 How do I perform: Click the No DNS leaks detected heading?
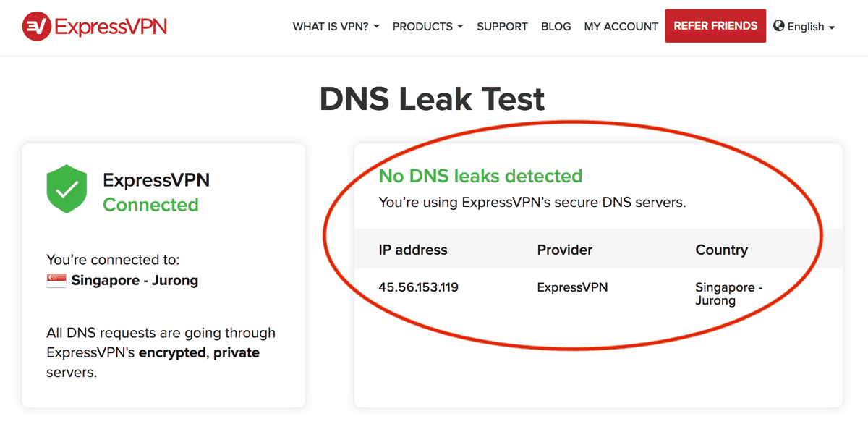[x=480, y=176]
